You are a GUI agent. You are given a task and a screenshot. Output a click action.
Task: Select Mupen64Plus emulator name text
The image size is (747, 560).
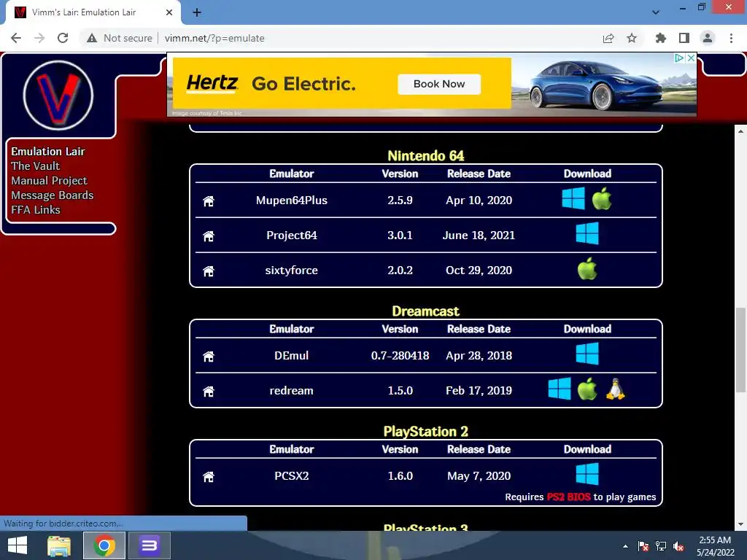pos(292,201)
